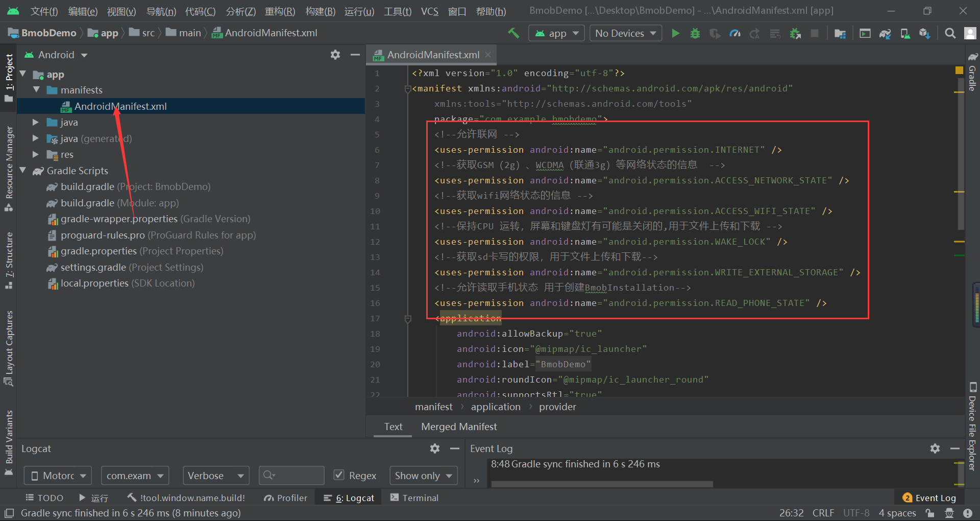Click the Event Log horizontal scrollbar
980x521 pixels.
click(602, 484)
